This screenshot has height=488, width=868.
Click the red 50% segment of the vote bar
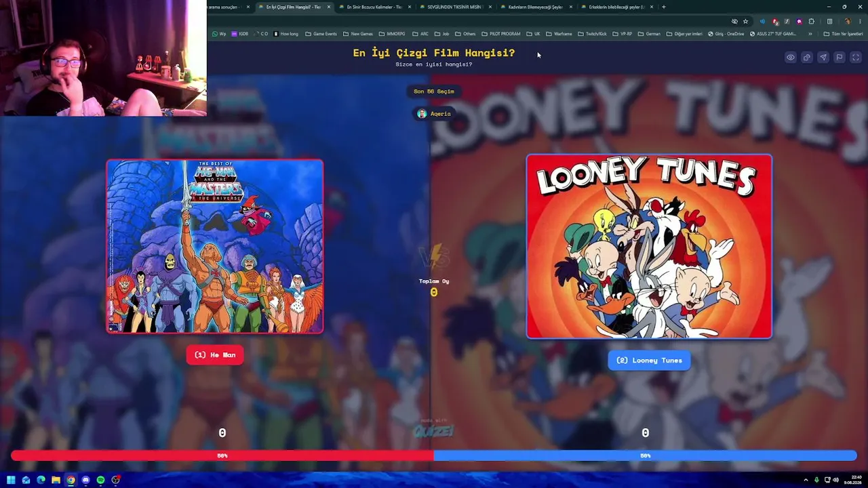(x=222, y=456)
